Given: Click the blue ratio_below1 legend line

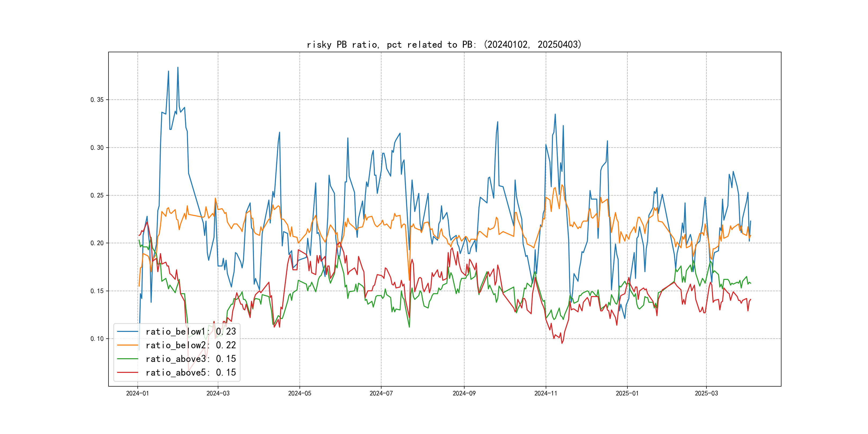Looking at the screenshot, I should tap(127, 332).
